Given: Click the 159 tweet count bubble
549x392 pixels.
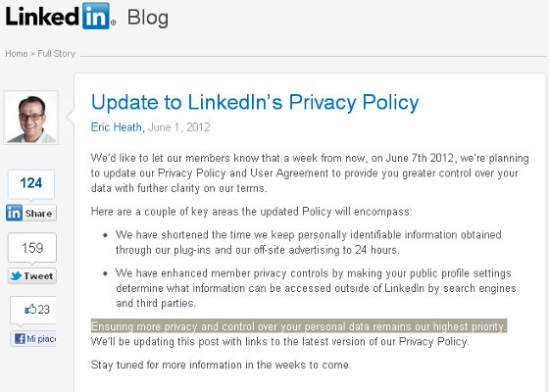Looking at the screenshot, I should click(32, 248).
